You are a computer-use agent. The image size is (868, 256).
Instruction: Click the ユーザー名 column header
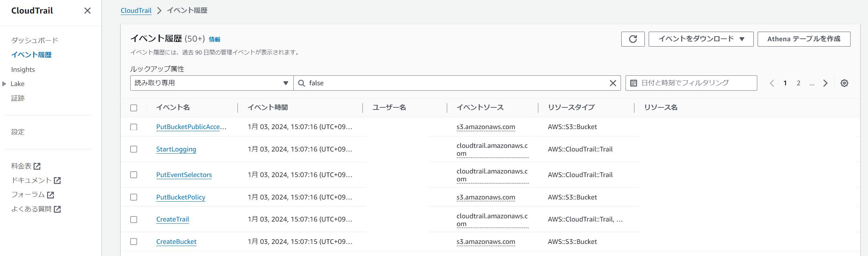tap(389, 107)
